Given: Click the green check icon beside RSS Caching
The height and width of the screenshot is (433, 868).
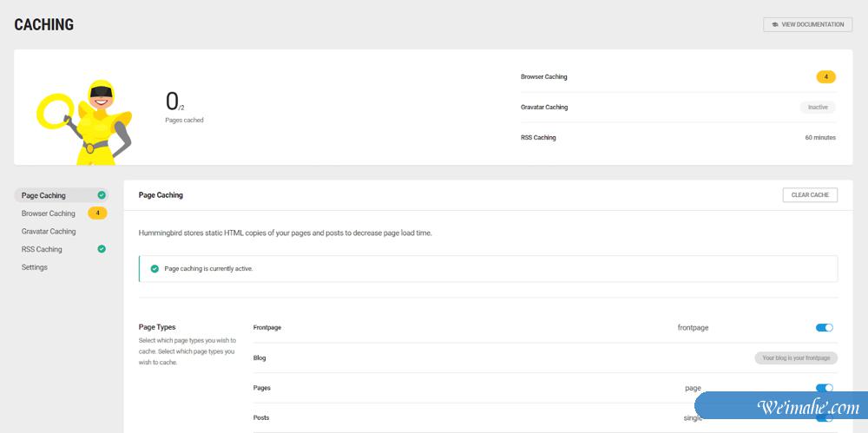Looking at the screenshot, I should click(102, 249).
